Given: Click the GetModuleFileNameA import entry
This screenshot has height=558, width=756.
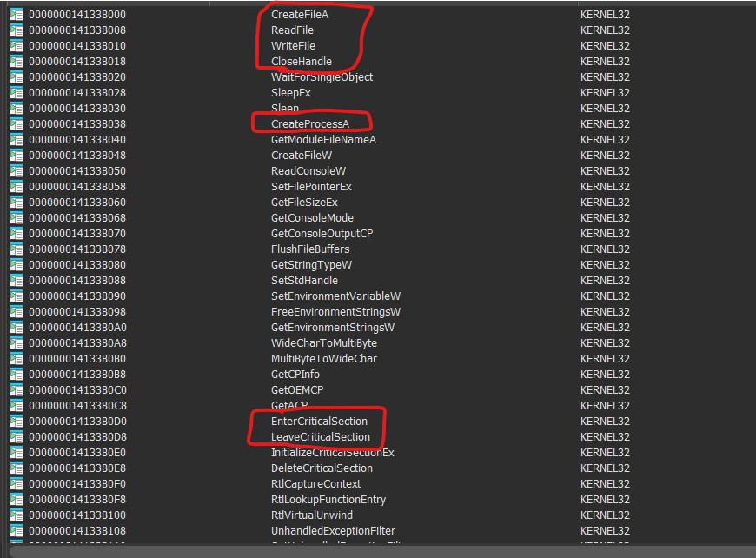Looking at the screenshot, I should (x=323, y=140).
